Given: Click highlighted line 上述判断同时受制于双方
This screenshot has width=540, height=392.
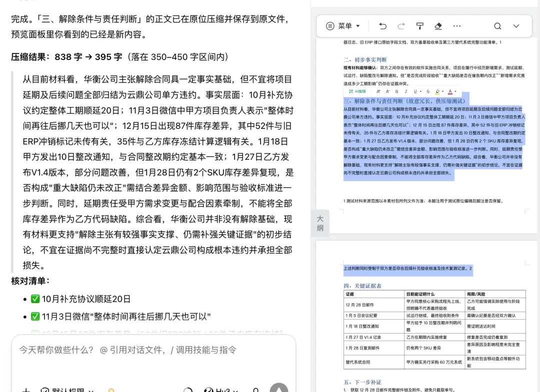Looking at the screenshot, I should (408, 268).
